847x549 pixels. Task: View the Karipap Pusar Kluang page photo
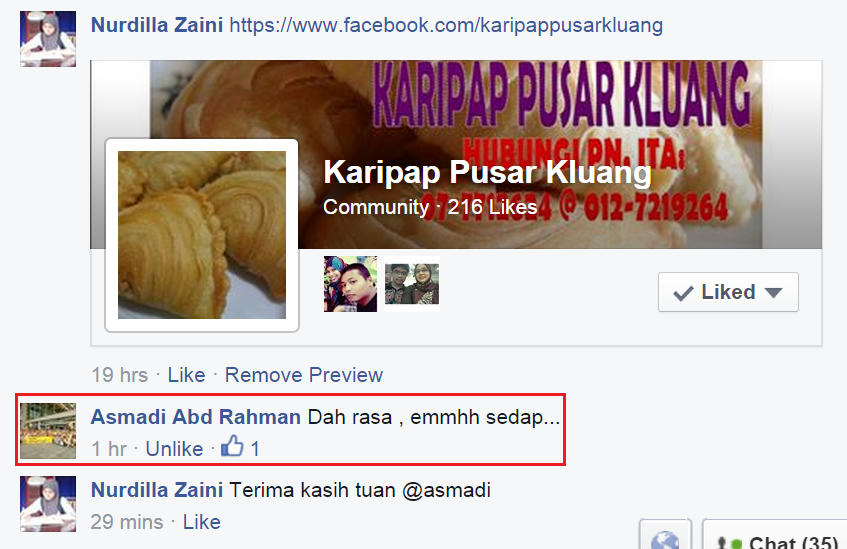202,235
